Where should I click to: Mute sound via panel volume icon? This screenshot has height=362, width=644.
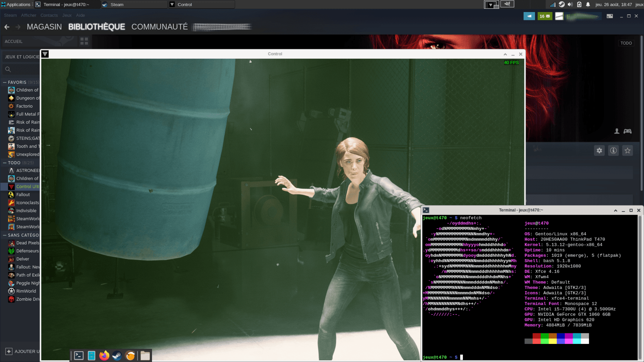570,5
